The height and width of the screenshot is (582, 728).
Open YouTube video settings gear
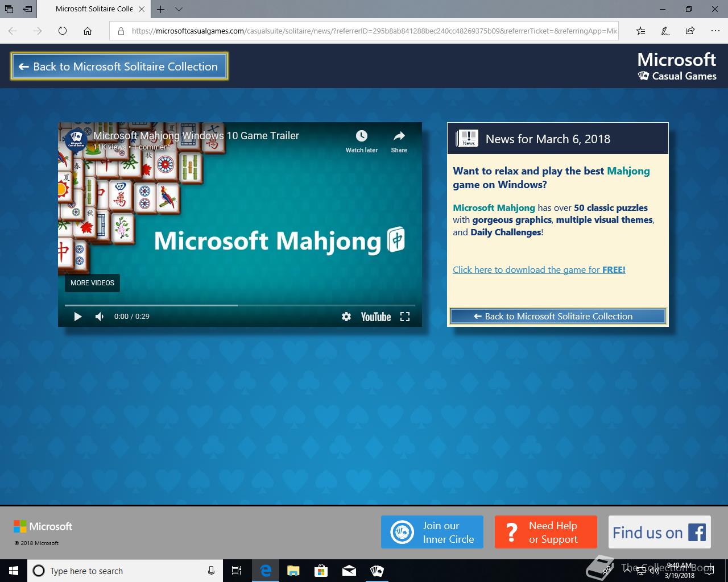(346, 317)
